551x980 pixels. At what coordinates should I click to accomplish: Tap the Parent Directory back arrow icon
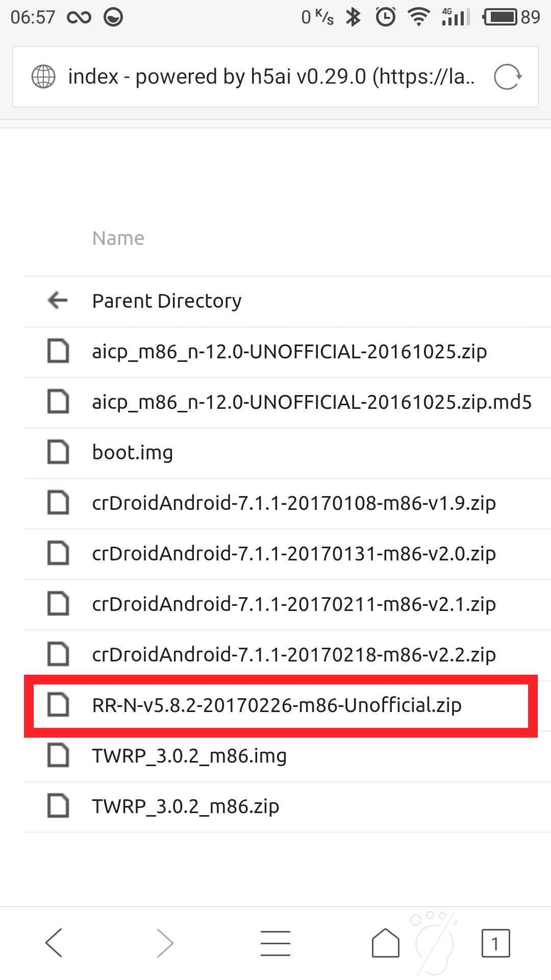tap(58, 301)
